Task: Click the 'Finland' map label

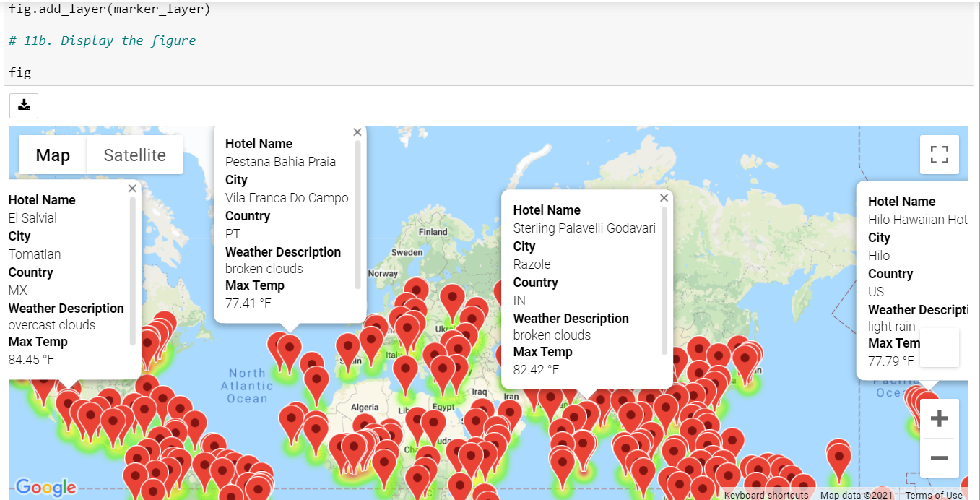Action: [x=433, y=232]
